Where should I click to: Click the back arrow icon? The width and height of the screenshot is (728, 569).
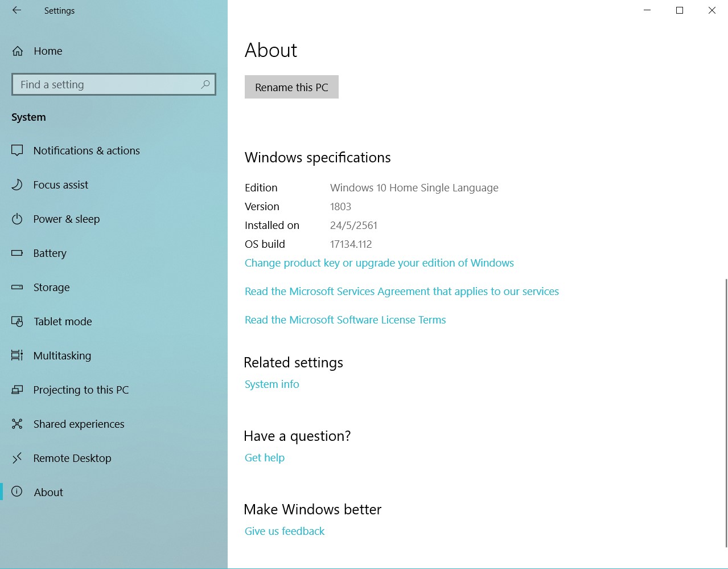[x=17, y=10]
